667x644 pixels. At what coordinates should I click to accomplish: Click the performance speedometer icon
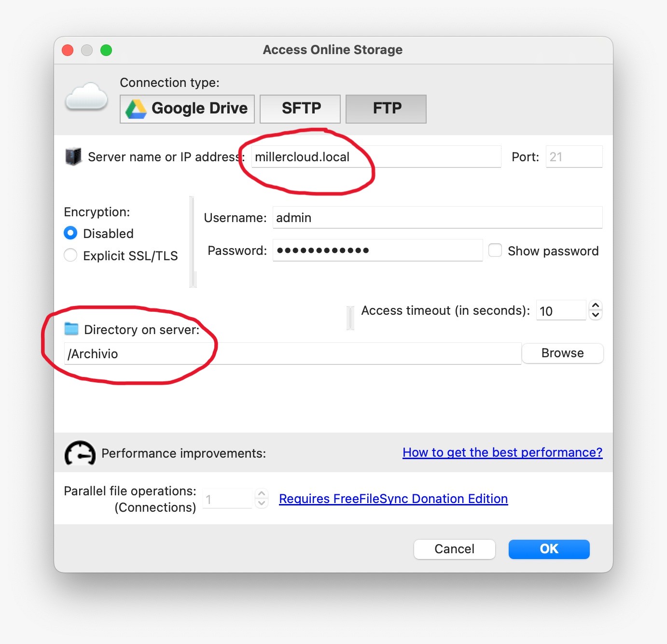(x=80, y=453)
